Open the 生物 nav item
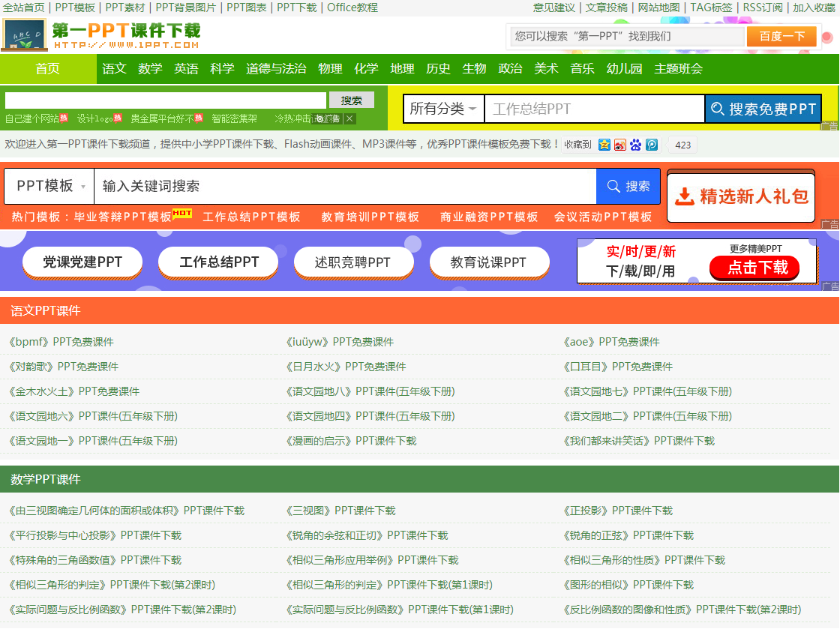840x629 pixels. click(474, 68)
